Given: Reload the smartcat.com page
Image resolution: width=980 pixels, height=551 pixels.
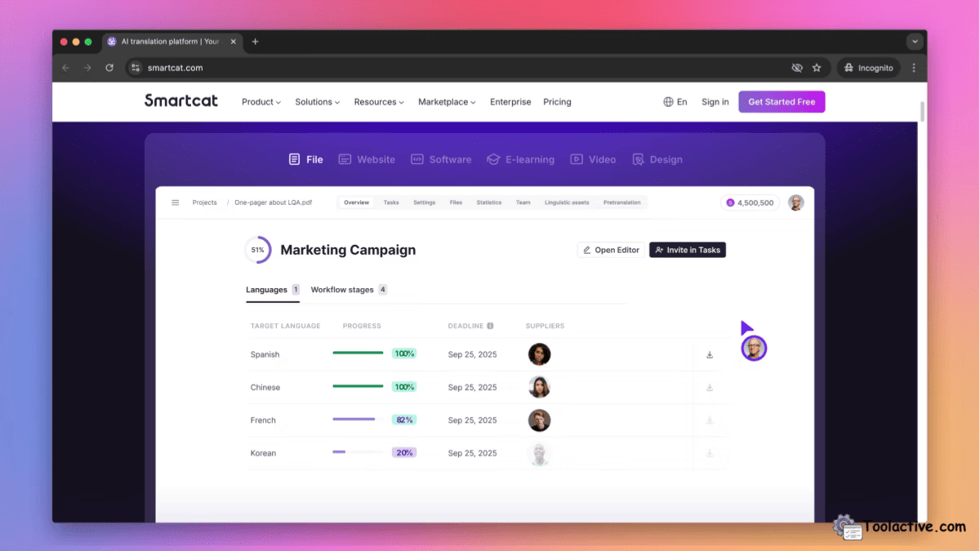Looking at the screenshot, I should (109, 68).
